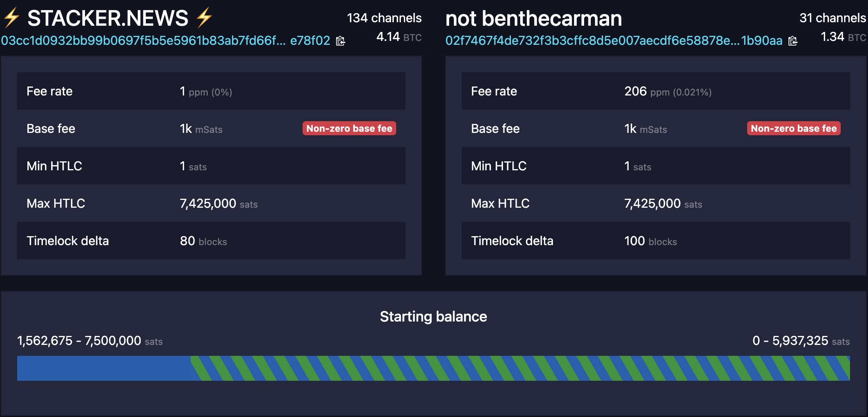Click not benthecarman's Non-zero base fee badge
Screen dimensions: 868x417
(794, 129)
